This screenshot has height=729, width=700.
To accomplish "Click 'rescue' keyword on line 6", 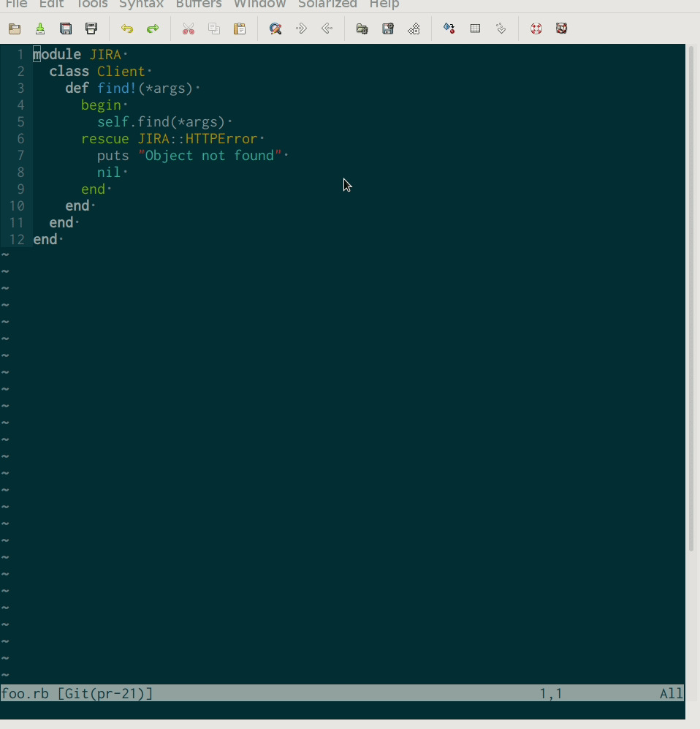I will [x=105, y=138].
